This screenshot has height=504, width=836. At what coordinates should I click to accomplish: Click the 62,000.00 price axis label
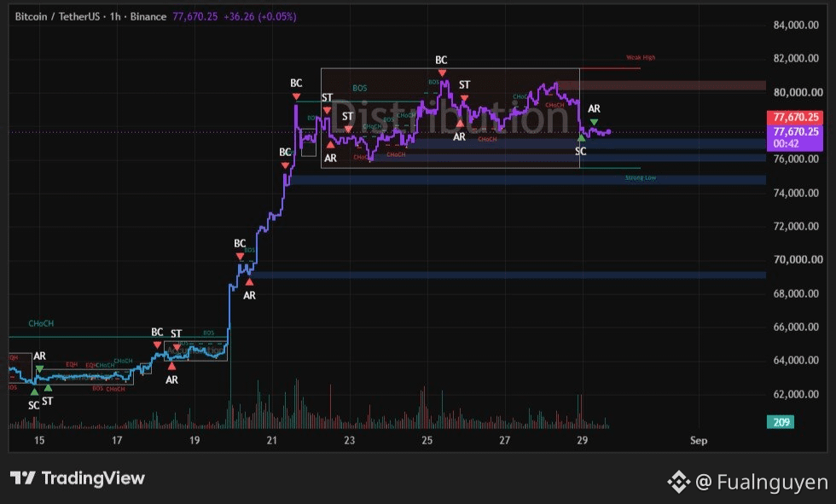795,394
